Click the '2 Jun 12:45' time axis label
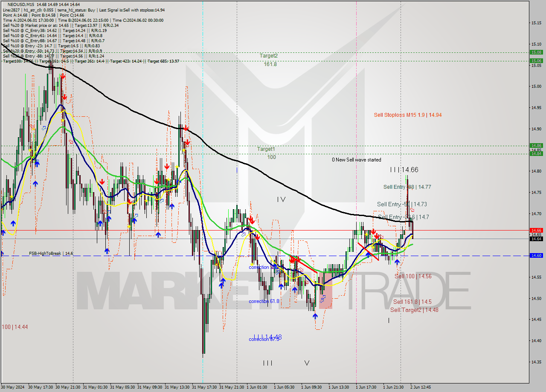546x392 pixels. click(421, 387)
